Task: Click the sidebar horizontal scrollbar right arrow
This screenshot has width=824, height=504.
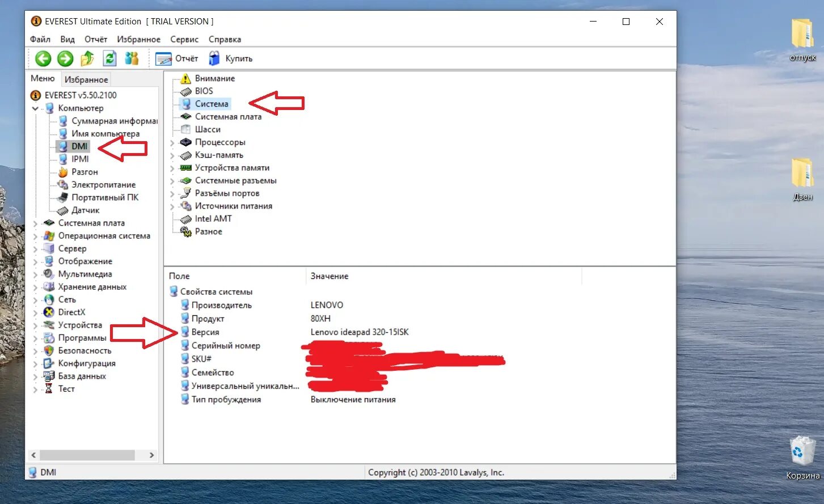Action: pyautogui.click(x=151, y=455)
